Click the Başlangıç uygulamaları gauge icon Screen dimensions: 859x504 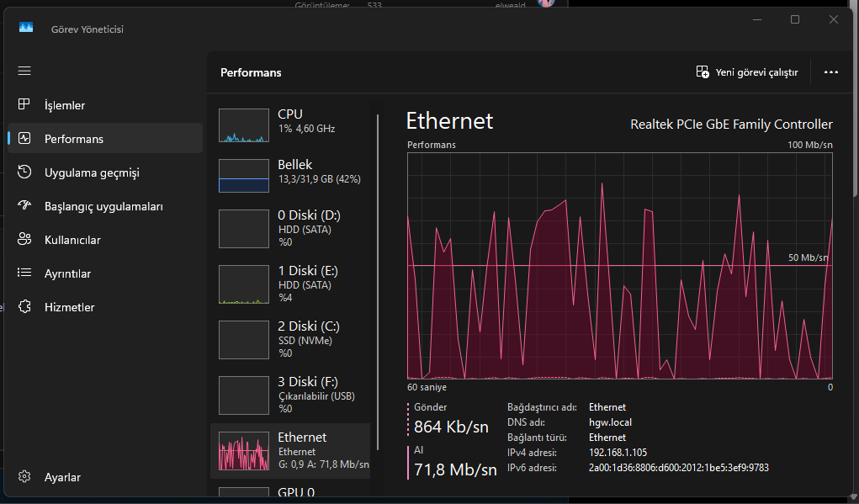pyautogui.click(x=24, y=205)
